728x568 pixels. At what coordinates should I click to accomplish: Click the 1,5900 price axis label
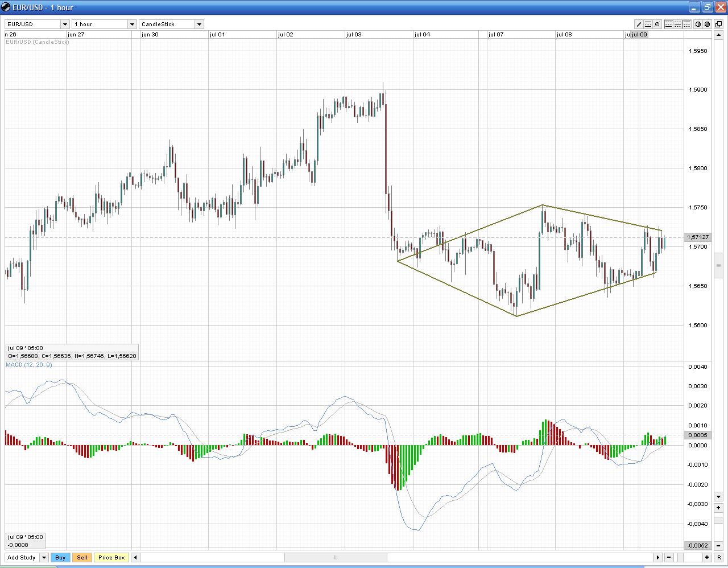(x=698, y=90)
